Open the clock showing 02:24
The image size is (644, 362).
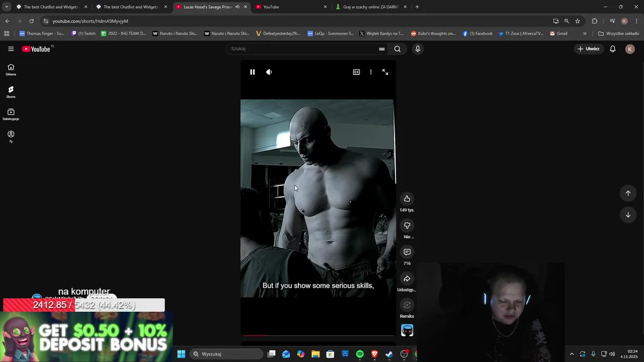point(629,354)
